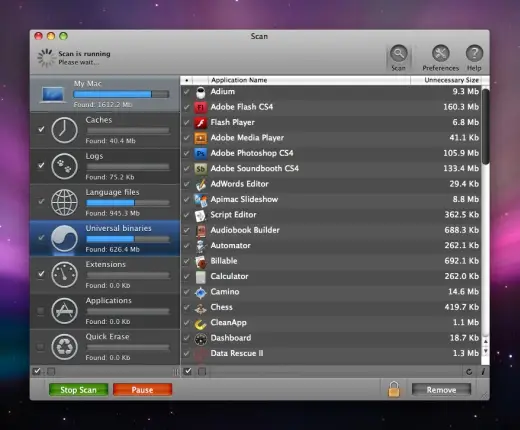The height and width of the screenshot is (430, 520).
Task: Toggle the Caches category checkbox
Action: point(41,129)
